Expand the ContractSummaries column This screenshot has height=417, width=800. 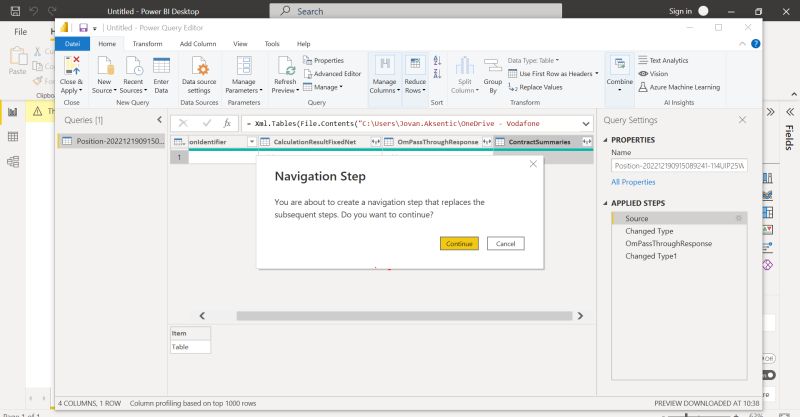tap(587, 142)
